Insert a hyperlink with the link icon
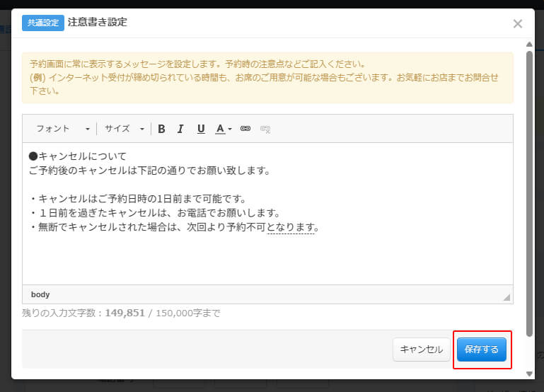Screen dimensions: 544x392 245,129
